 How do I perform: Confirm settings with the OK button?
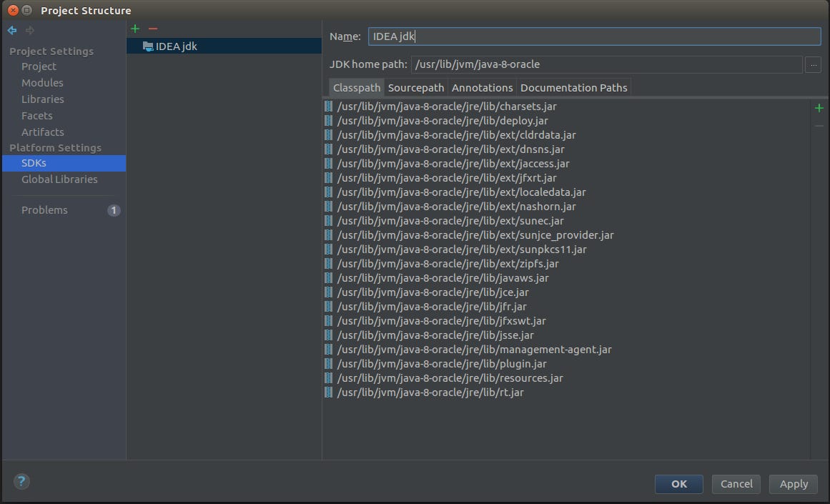click(x=678, y=484)
